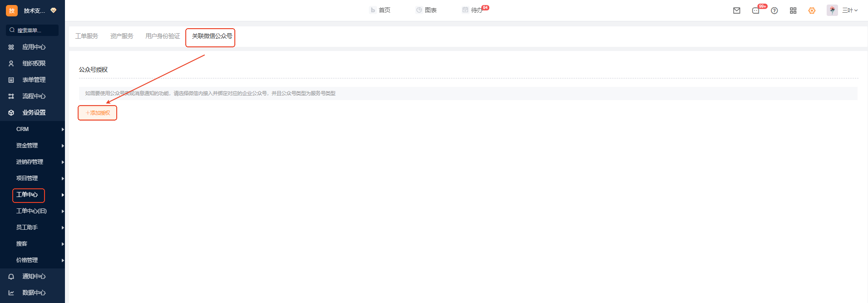Expand the 资金管理 submenu
The width and height of the screenshot is (868, 303).
(x=32, y=146)
